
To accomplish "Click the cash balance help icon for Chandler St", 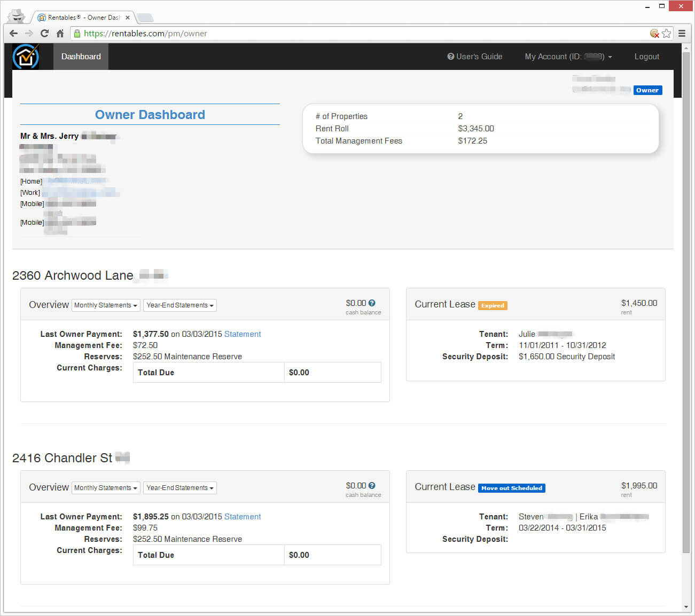I will point(372,486).
